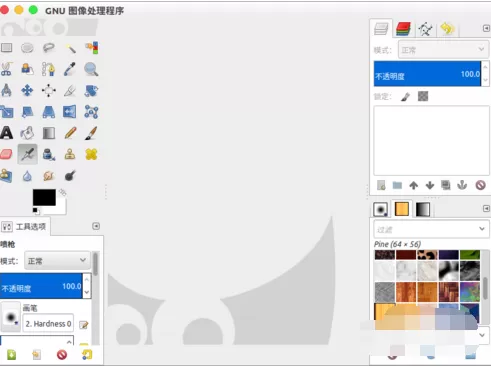Select the Bucket Fill tool
The image size is (491, 366).
point(27,133)
